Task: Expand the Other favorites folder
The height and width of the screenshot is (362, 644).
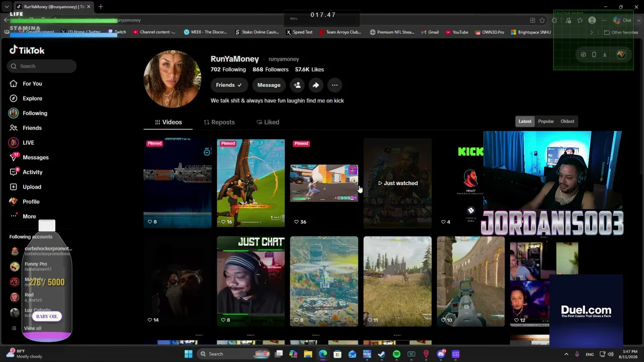Action: tap(621, 32)
